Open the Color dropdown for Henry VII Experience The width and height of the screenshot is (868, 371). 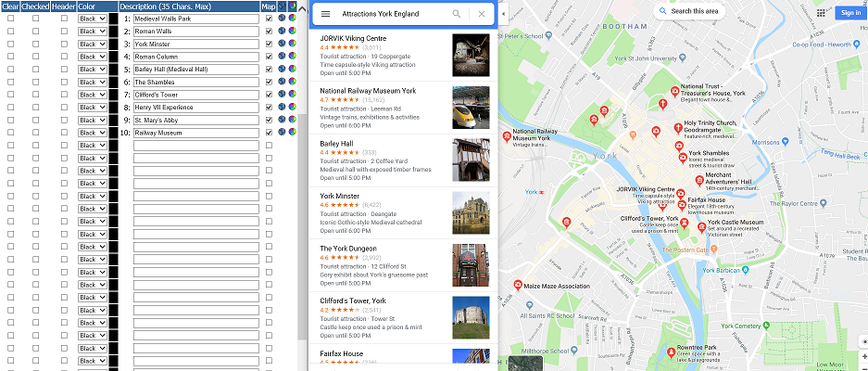pyautogui.click(x=93, y=107)
